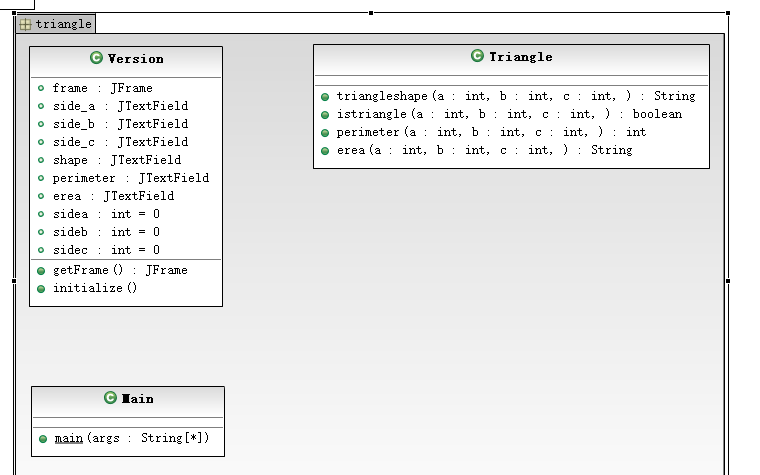Click the visibility icon beside sidea attribute
Screen dimensions: 760x475
point(41,214)
